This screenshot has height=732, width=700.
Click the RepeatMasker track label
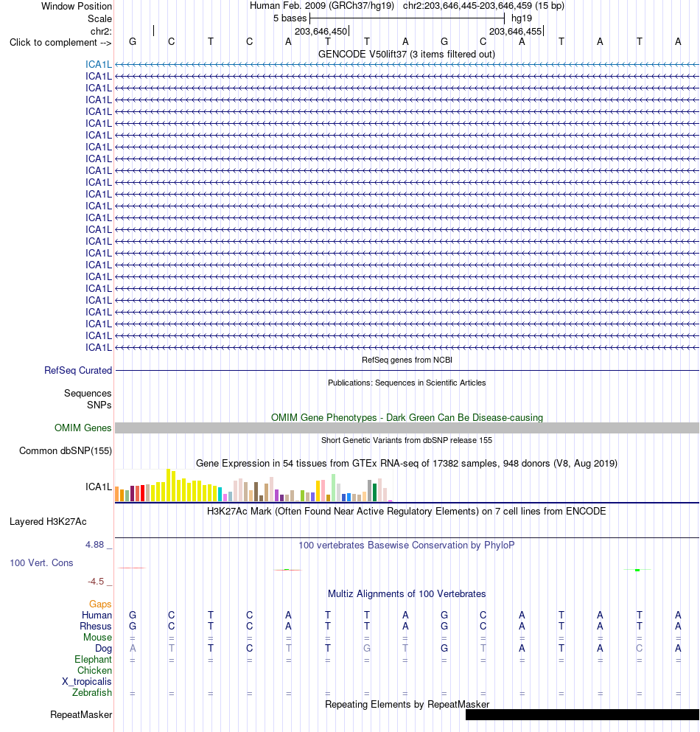click(x=81, y=715)
